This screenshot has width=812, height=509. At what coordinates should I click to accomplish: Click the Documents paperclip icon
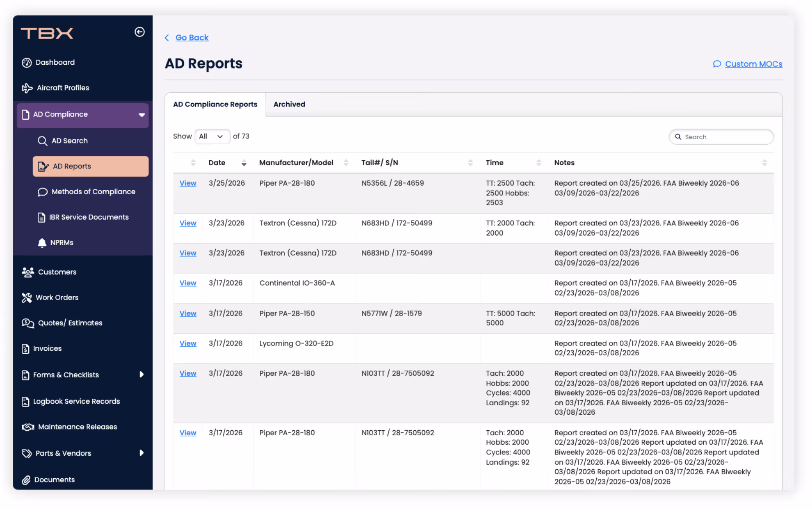pos(26,480)
